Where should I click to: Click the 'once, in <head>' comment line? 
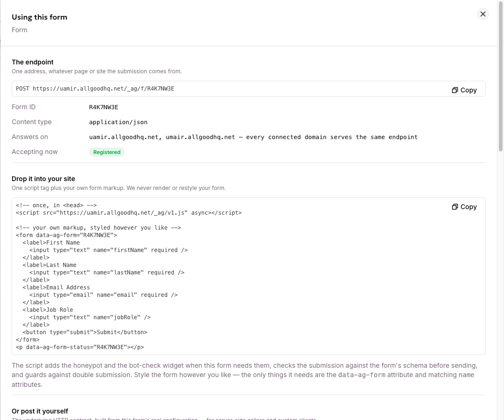point(56,205)
